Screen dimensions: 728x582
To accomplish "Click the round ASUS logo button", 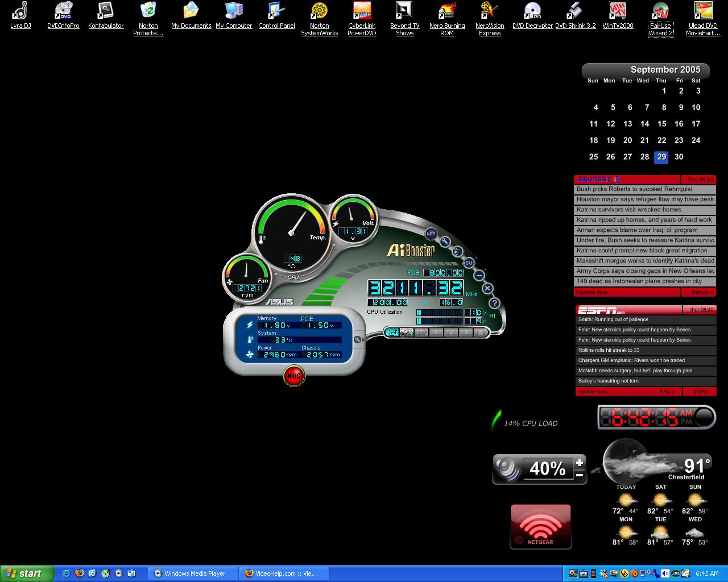I will click(469, 263).
